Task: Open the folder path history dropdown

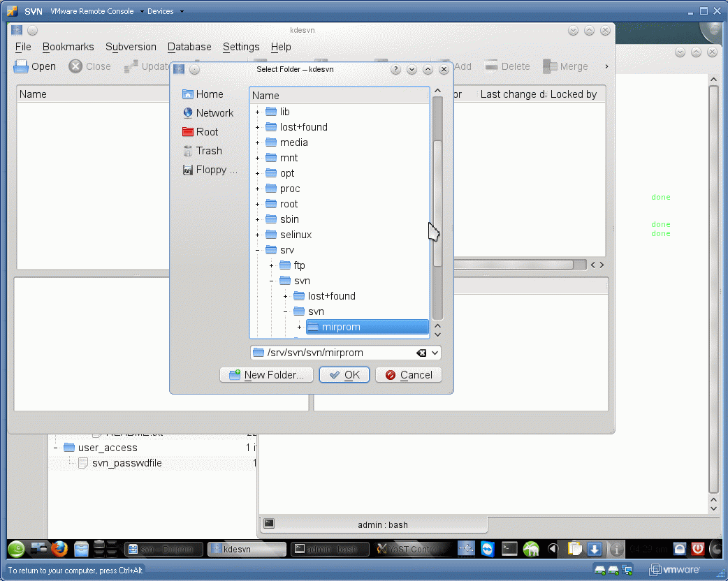Action: (435, 353)
